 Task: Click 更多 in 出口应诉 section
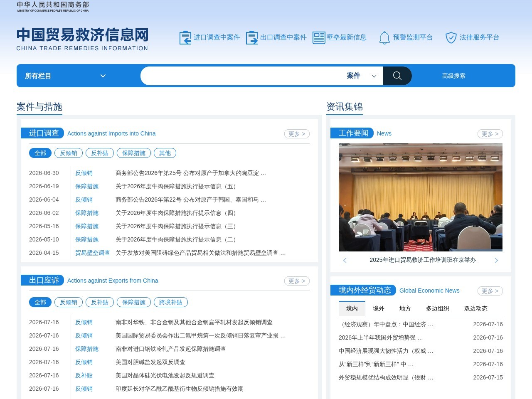[297, 281]
